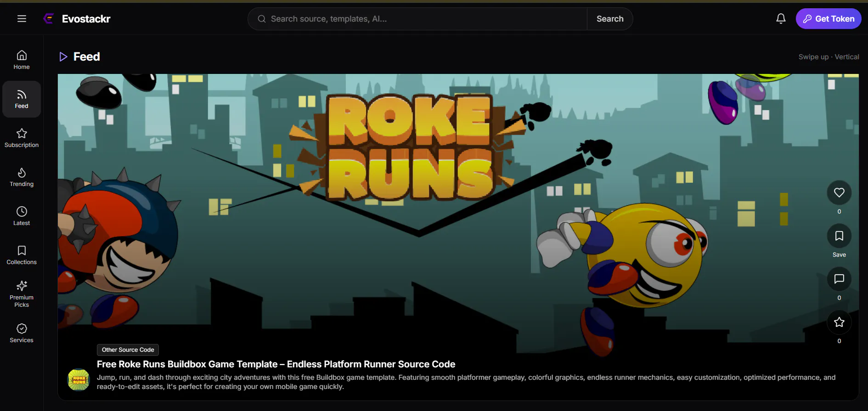Click the Evostackr brand name
Image resolution: width=868 pixels, height=411 pixels.
86,19
